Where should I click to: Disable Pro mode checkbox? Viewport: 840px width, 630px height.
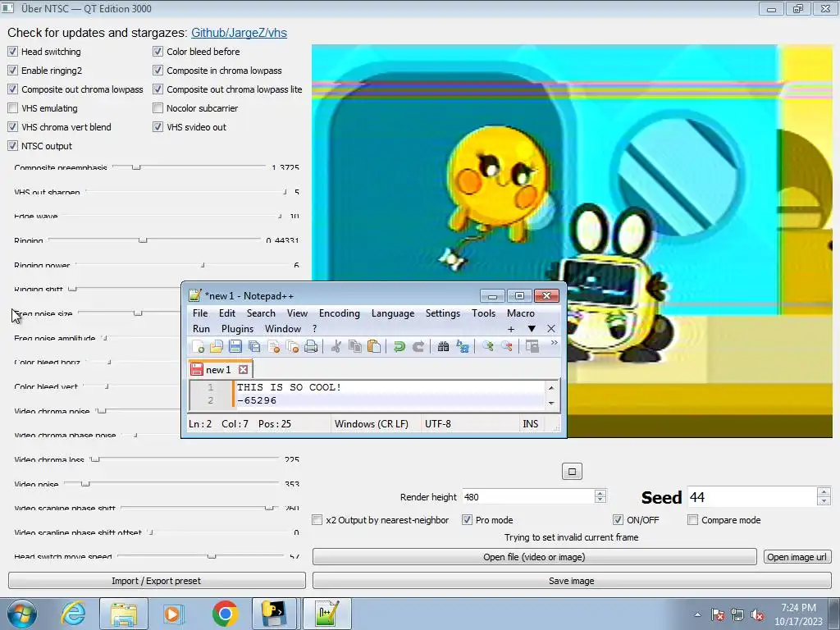[x=467, y=519]
